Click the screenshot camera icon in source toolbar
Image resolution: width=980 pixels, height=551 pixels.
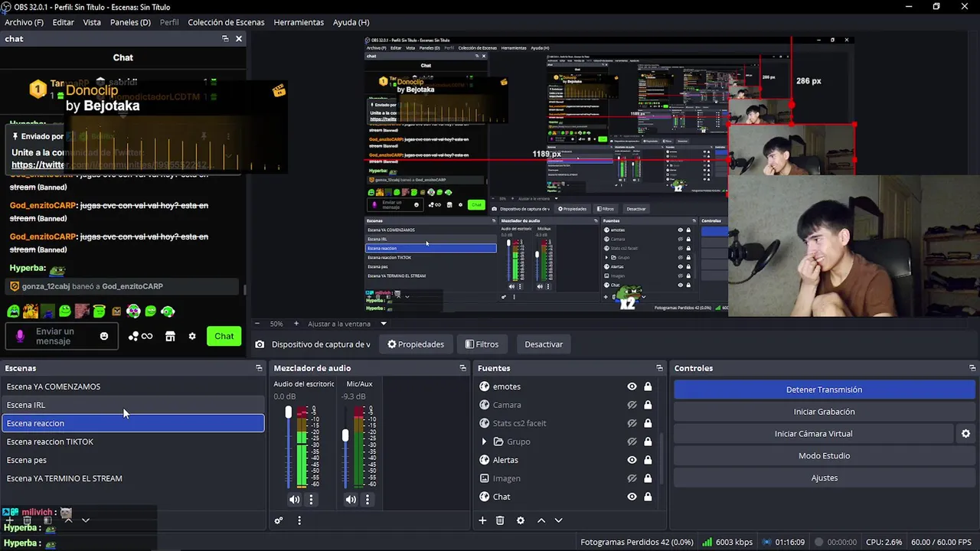260,344
